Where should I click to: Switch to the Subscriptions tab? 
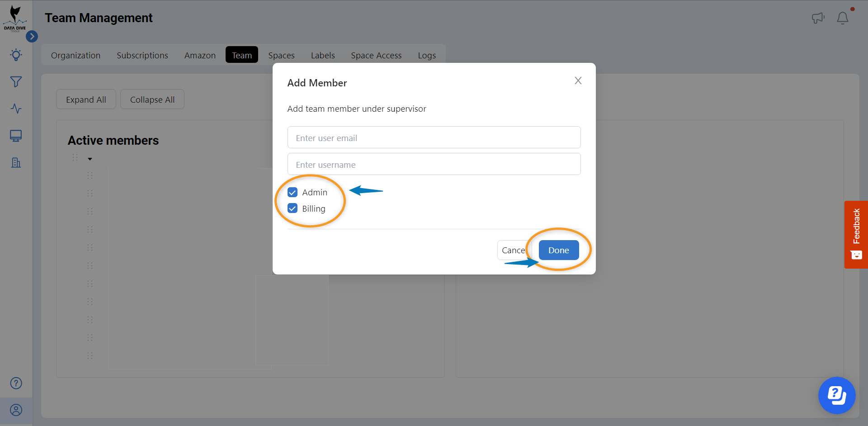[142, 55]
